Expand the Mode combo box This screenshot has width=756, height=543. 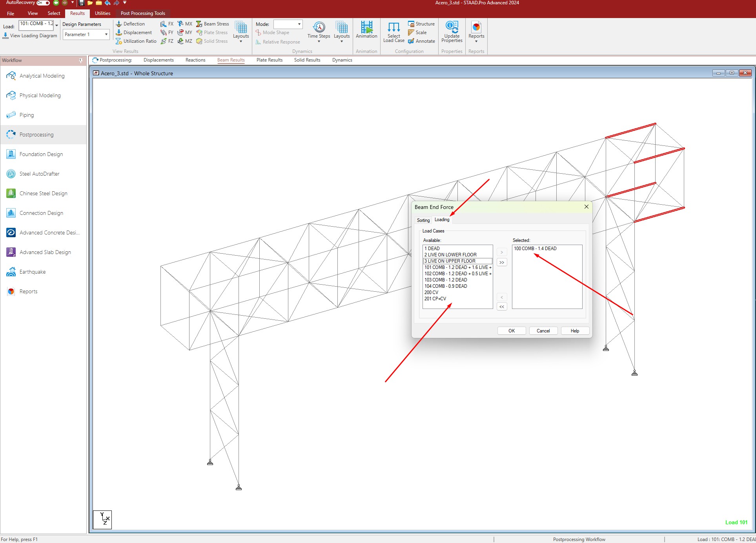pos(299,24)
